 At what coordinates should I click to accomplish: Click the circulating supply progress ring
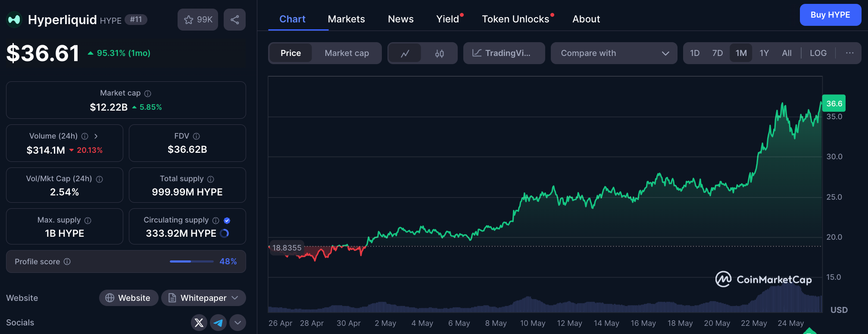(225, 233)
